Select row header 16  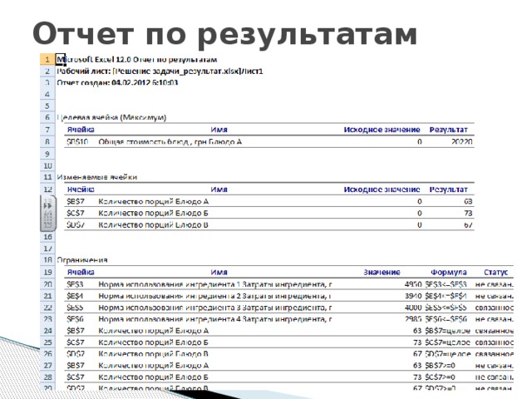click(x=47, y=237)
